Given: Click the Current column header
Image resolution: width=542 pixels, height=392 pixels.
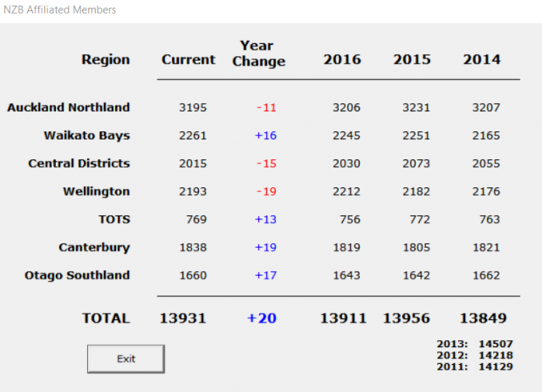Looking at the screenshot, I should [x=188, y=59].
